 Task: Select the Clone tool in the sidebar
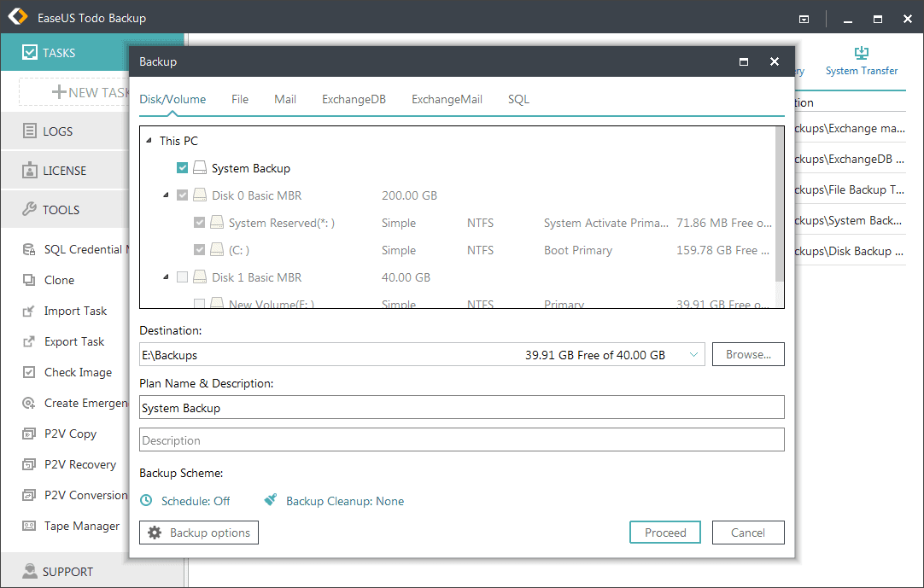point(58,280)
